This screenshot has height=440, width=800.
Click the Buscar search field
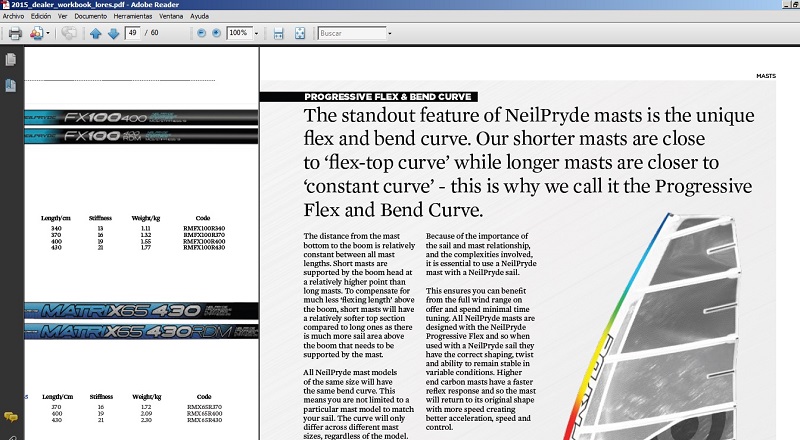pyautogui.click(x=352, y=33)
